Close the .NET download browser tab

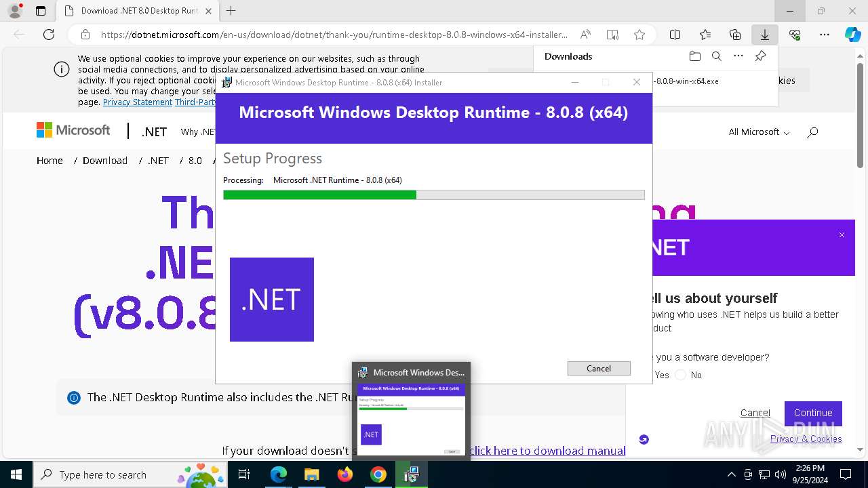[209, 11]
